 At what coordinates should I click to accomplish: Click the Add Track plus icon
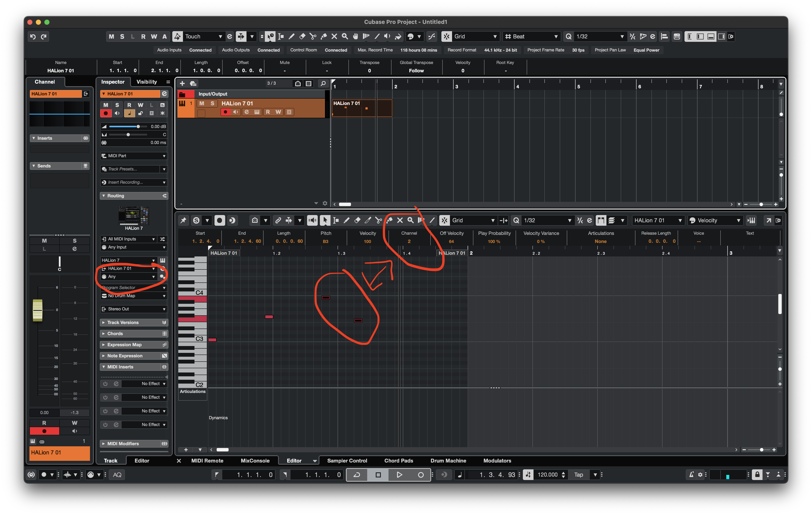[182, 83]
